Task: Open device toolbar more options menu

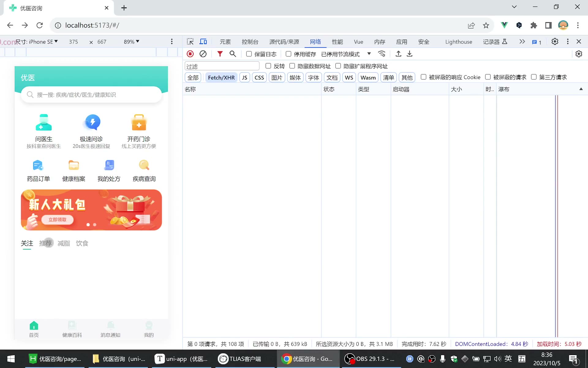Action: pyautogui.click(x=172, y=41)
